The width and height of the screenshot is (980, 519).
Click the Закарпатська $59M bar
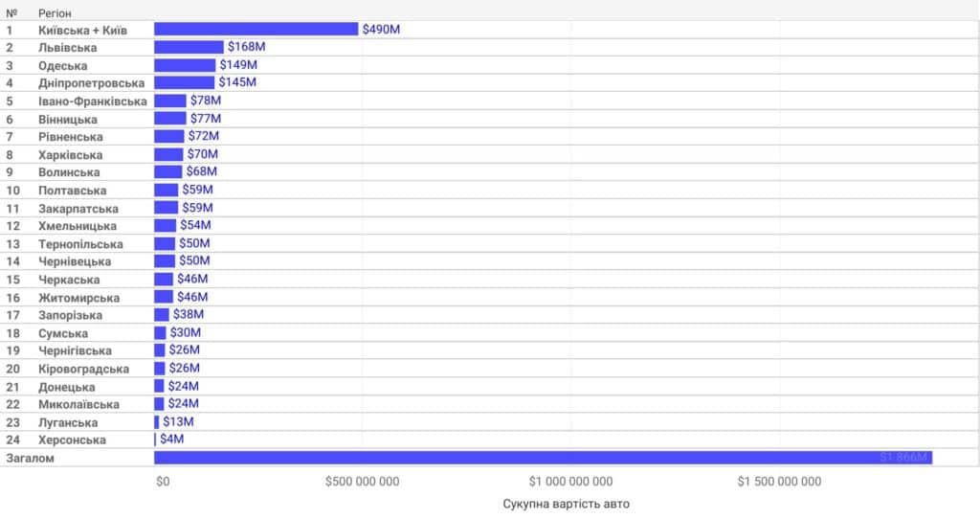coord(167,208)
